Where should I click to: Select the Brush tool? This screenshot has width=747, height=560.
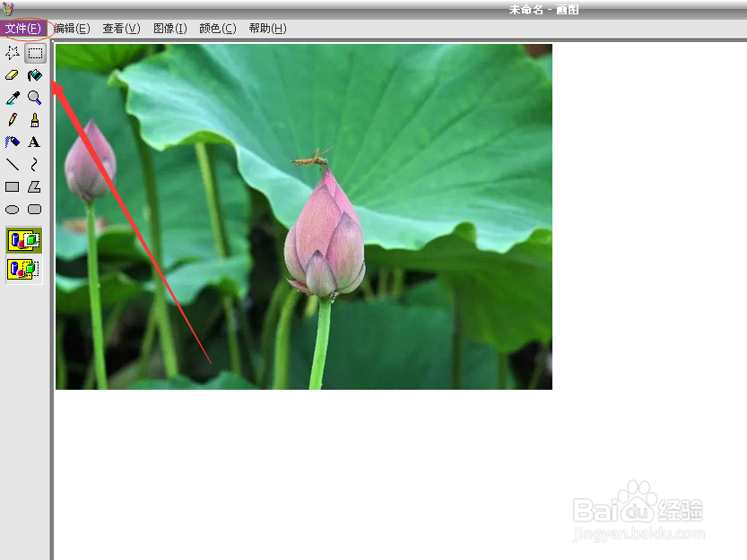[x=35, y=120]
